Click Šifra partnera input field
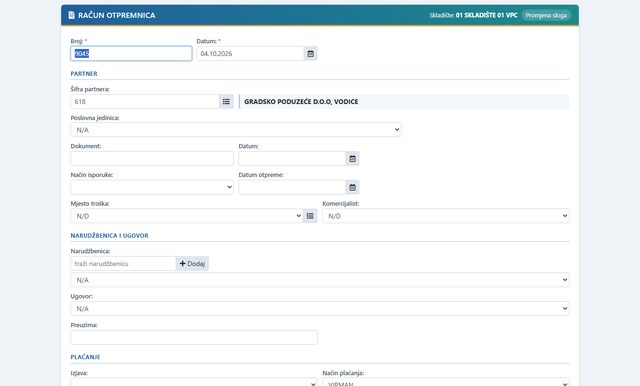 coord(145,102)
